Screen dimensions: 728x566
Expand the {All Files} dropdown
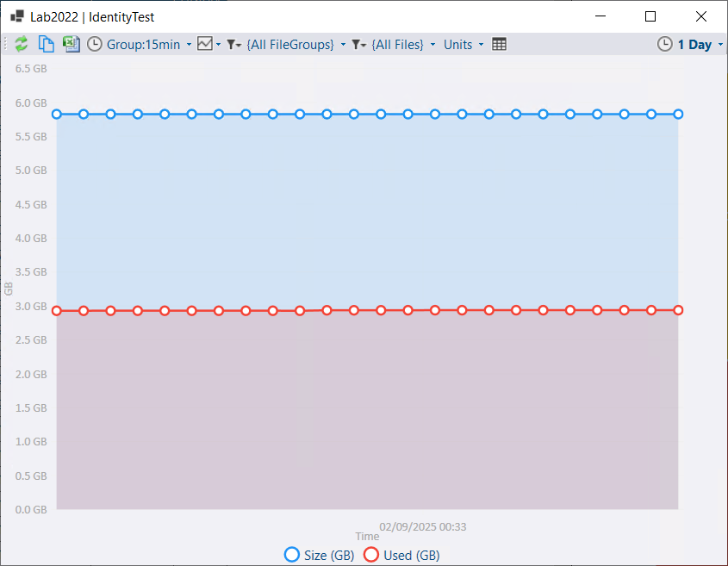(432, 45)
